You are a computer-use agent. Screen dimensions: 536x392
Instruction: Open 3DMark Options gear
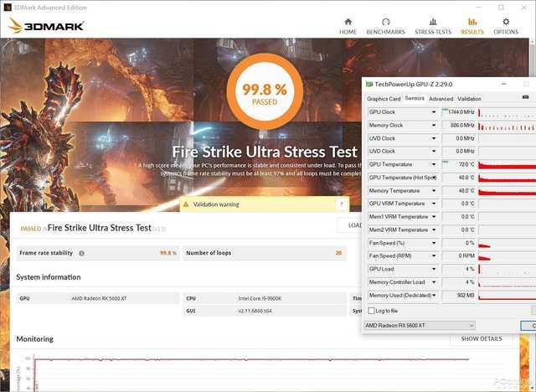(505, 26)
